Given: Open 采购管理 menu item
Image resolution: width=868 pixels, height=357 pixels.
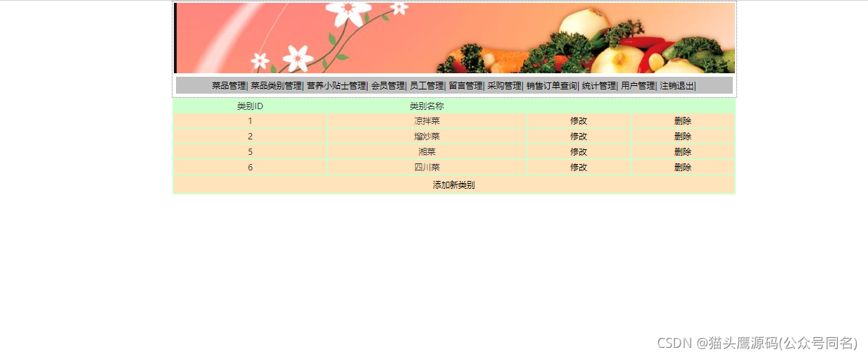Looking at the screenshot, I should 504,86.
